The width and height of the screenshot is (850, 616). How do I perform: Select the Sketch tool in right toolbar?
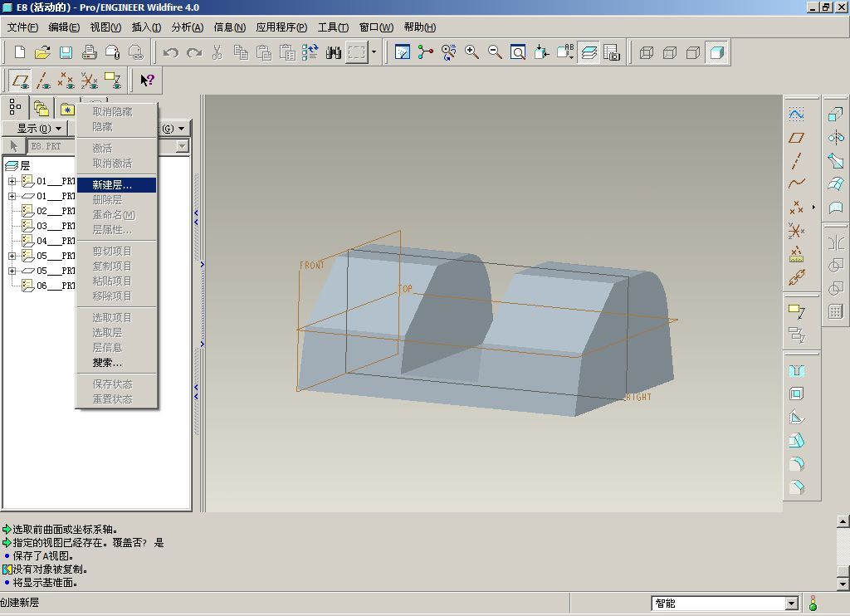[796, 115]
